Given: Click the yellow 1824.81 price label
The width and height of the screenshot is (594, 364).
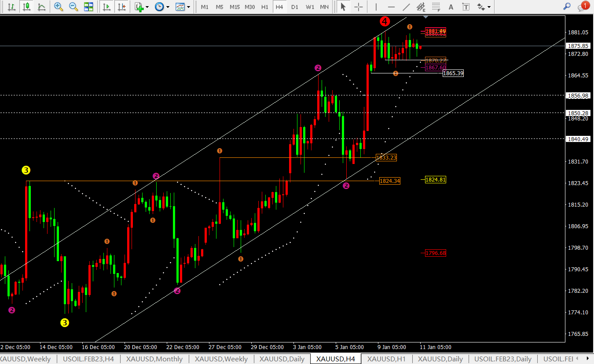Looking at the screenshot, I should coord(436,179).
